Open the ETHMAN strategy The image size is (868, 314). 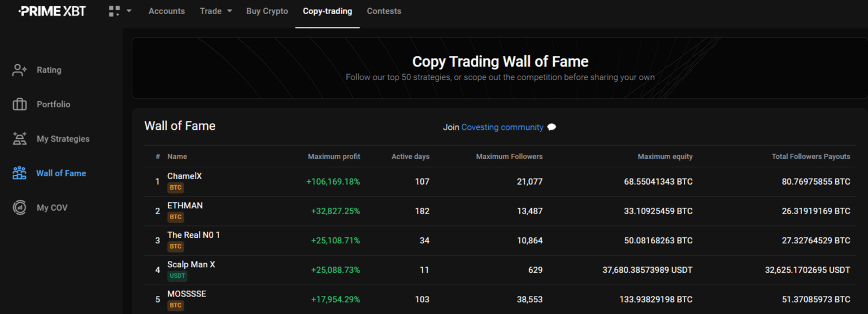coord(185,206)
